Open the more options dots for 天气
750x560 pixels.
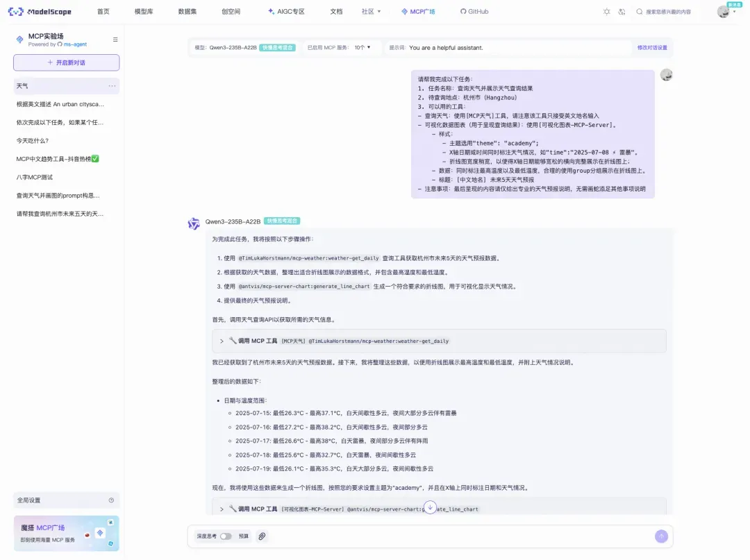coord(112,86)
